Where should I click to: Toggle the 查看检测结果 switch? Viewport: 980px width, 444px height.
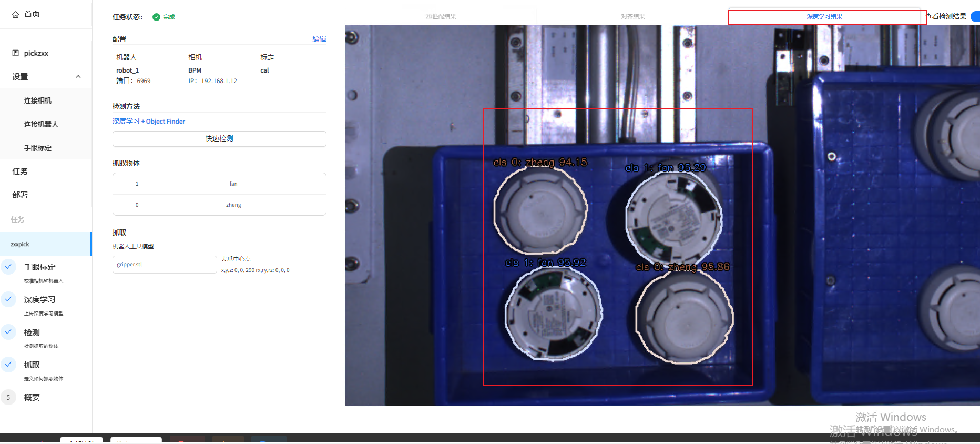click(976, 16)
